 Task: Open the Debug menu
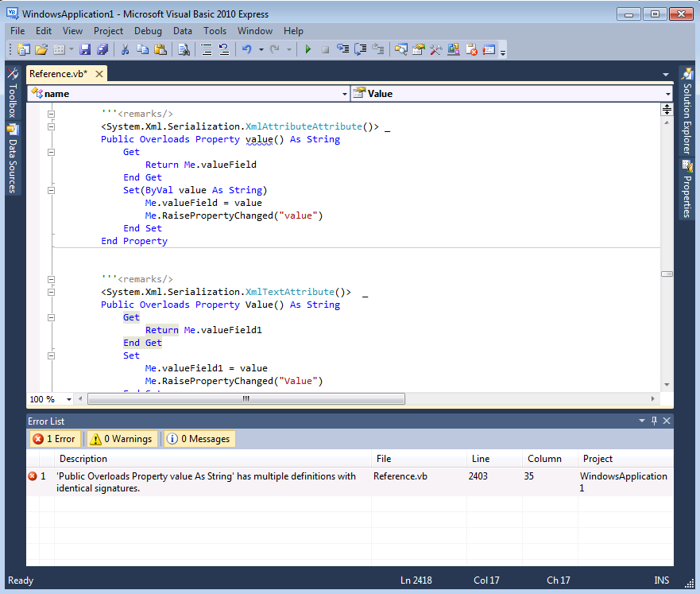click(x=148, y=31)
